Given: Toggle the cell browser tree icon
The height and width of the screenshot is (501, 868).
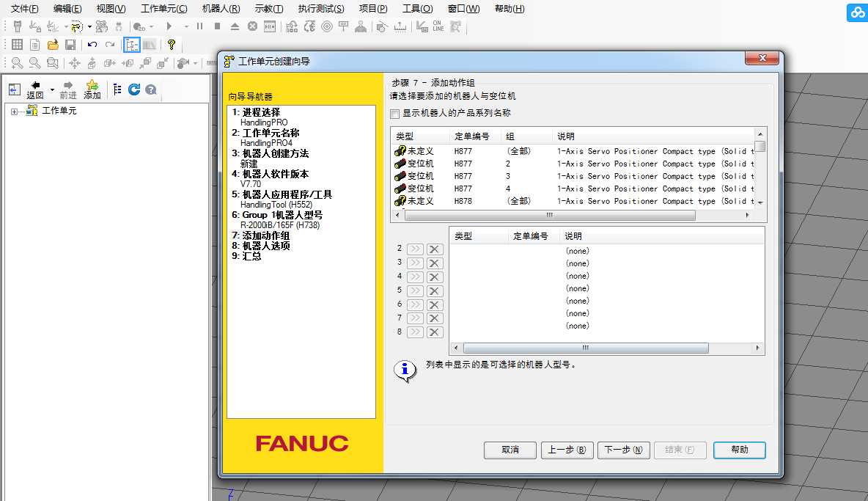Looking at the screenshot, I should click(132, 44).
